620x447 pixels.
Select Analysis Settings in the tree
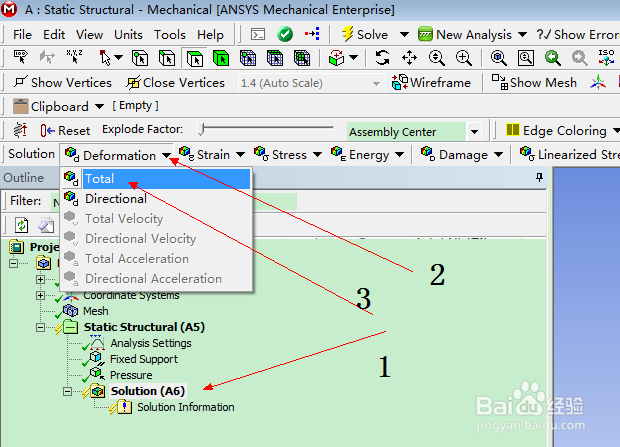151,343
